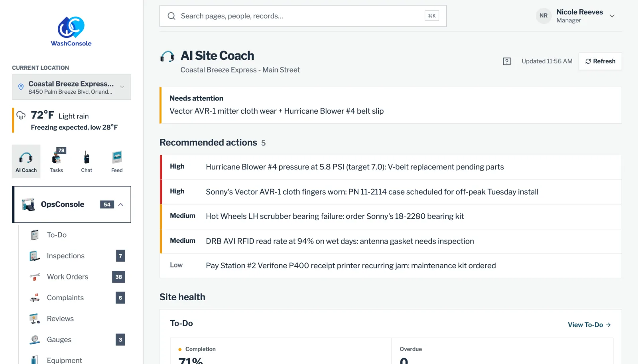Click the rain cloud weather icon
The width and height of the screenshot is (638, 364).
[x=21, y=116]
